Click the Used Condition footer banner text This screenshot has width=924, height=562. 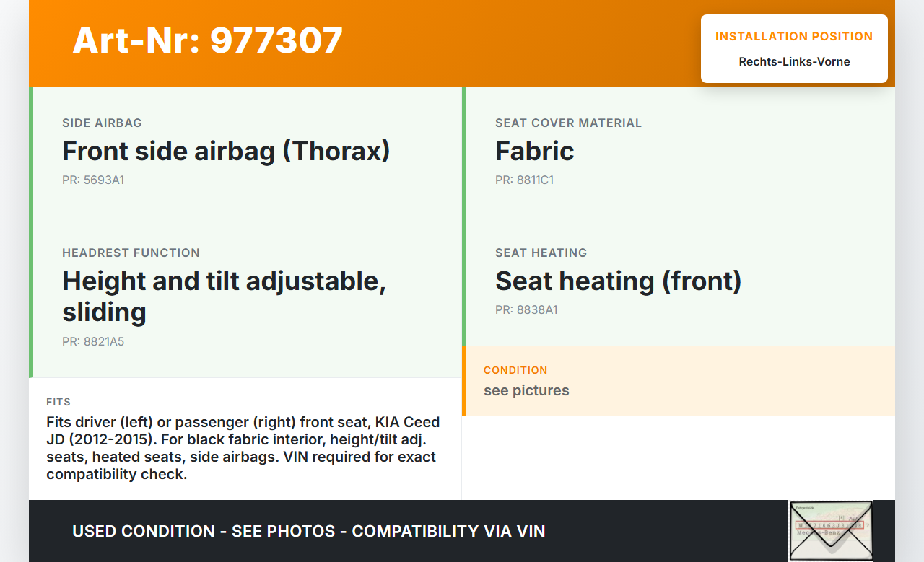tap(308, 532)
